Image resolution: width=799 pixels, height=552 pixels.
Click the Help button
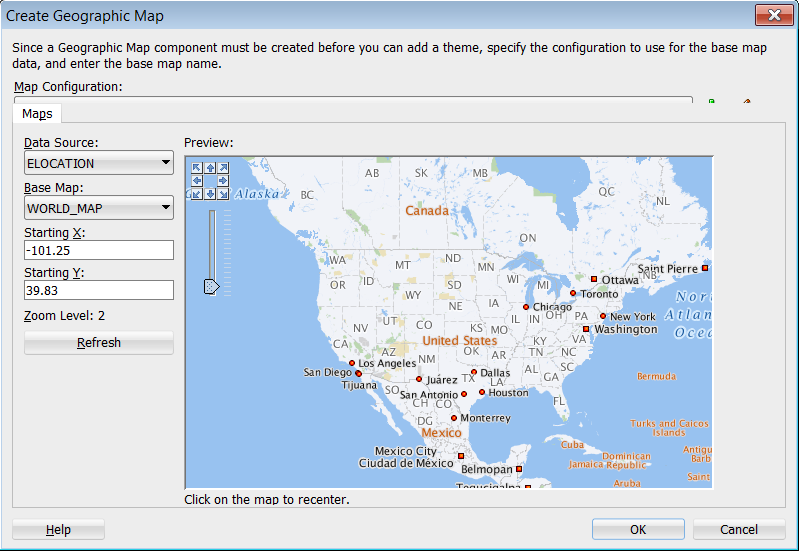coord(58,530)
